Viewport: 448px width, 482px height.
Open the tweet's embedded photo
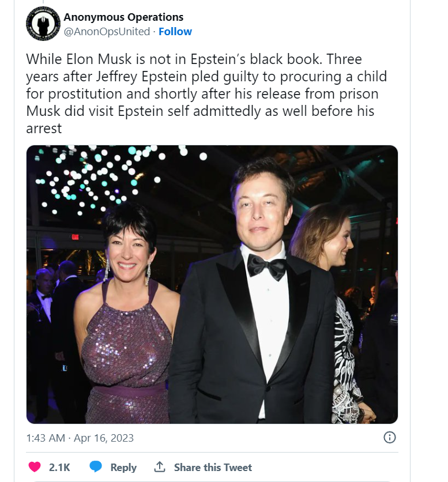[x=212, y=284]
